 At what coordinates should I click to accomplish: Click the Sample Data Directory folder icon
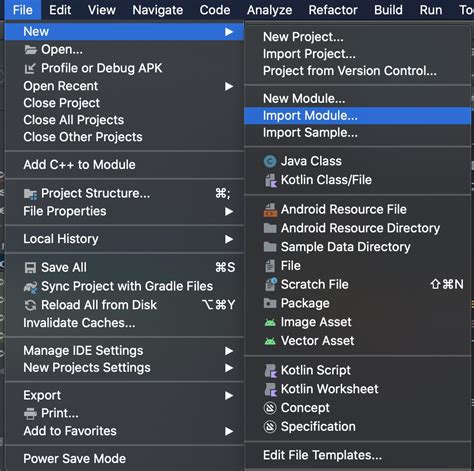pyautogui.click(x=270, y=247)
